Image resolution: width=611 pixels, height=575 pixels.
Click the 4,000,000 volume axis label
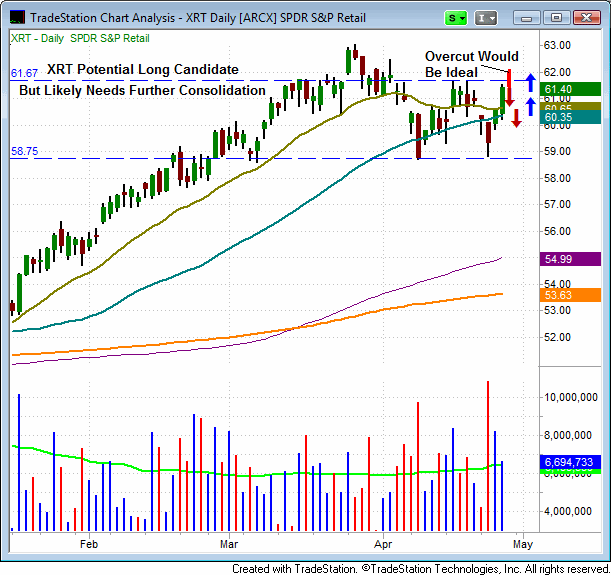pos(568,511)
